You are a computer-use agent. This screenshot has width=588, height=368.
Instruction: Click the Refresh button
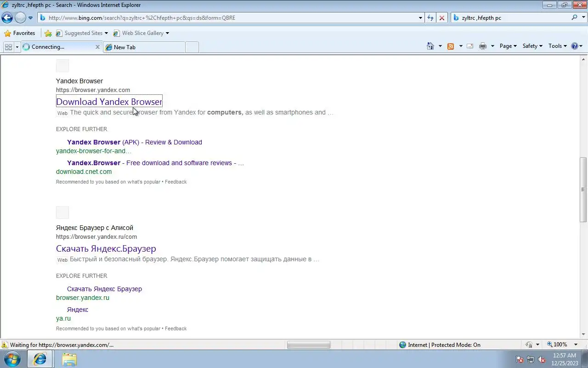click(x=430, y=18)
